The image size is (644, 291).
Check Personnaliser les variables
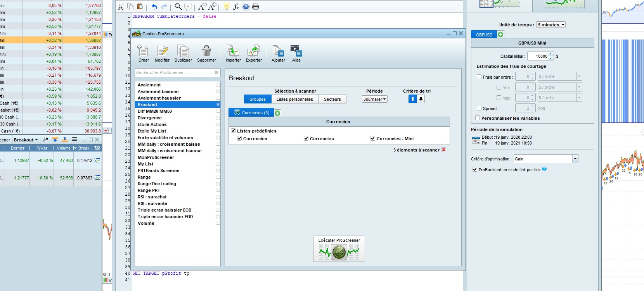pos(478,118)
